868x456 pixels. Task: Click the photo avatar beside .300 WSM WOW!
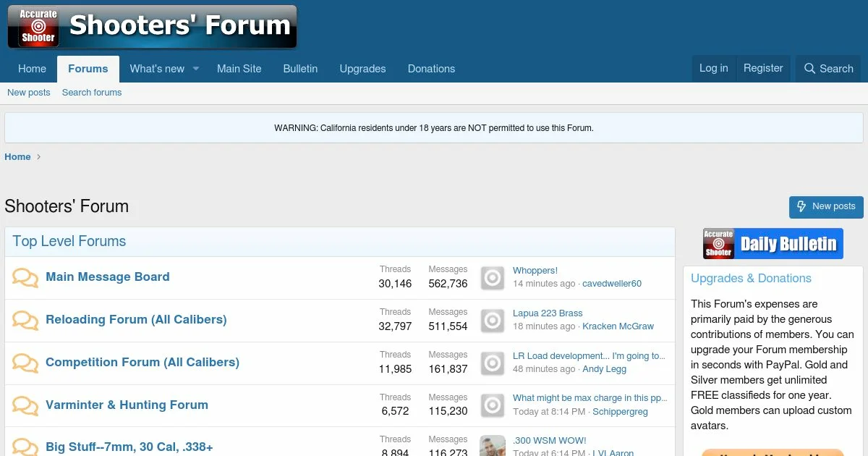point(493,446)
